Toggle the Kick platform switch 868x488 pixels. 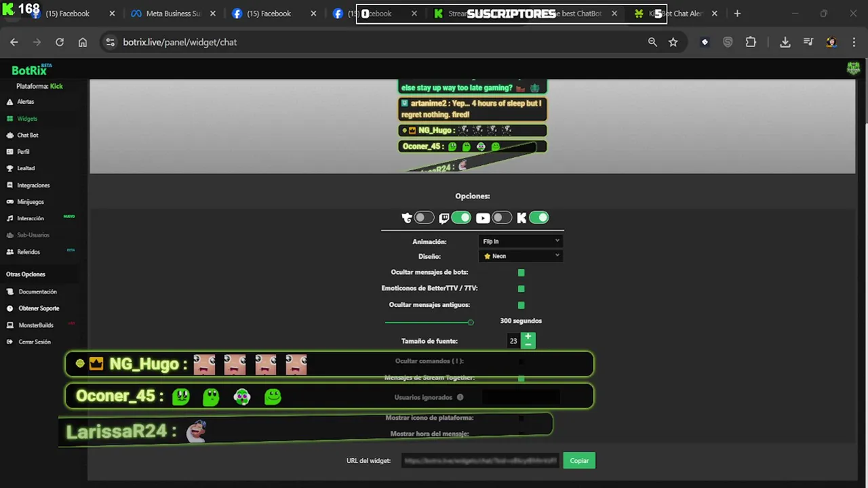(x=538, y=218)
